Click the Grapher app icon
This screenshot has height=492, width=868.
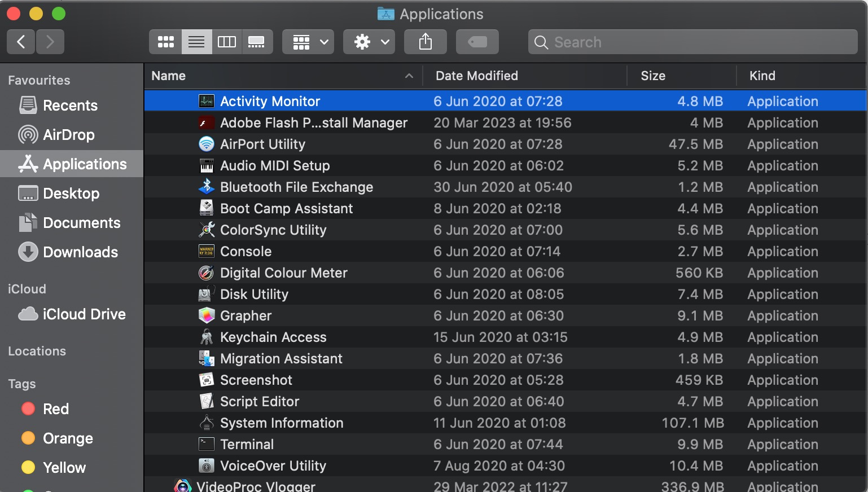[x=207, y=315]
